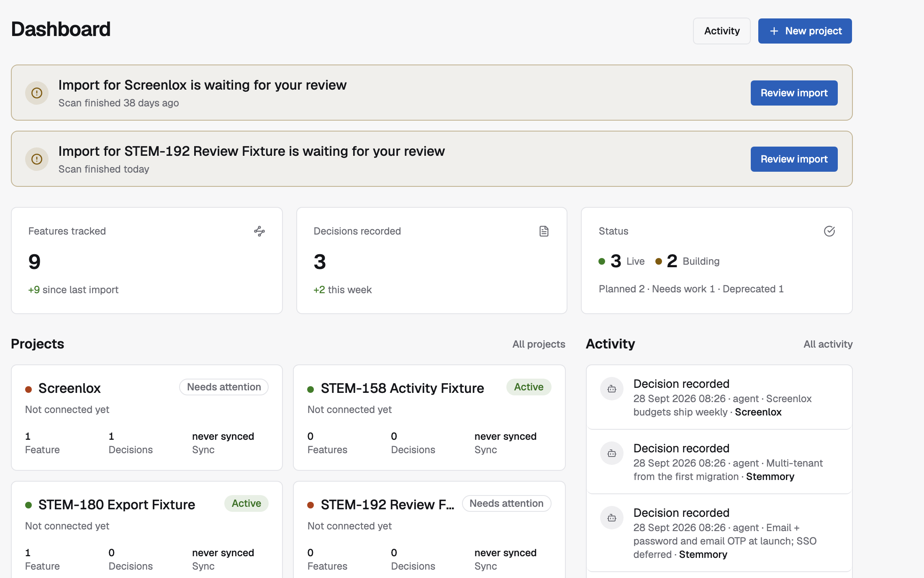Open the Activity button in the header
This screenshot has height=578, width=924.
(x=722, y=31)
